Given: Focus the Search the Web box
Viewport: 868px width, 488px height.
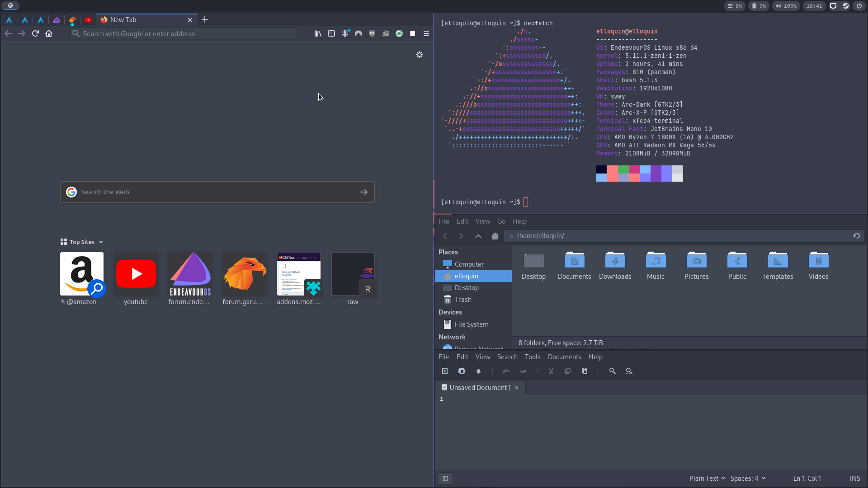Looking at the screenshot, I should click(217, 192).
